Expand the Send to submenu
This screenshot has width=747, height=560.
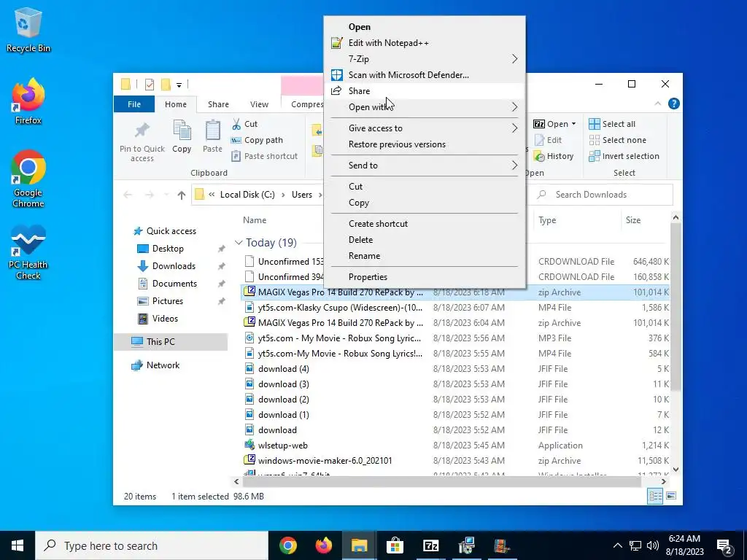pos(424,166)
